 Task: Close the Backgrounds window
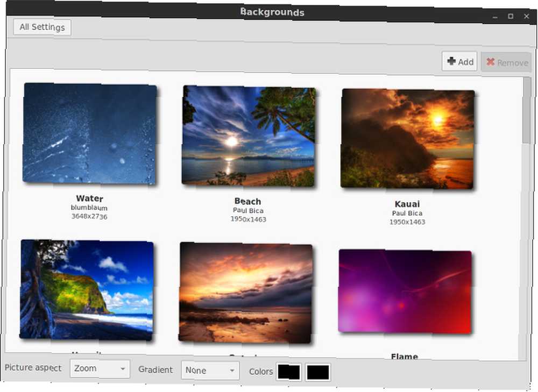click(526, 16)
